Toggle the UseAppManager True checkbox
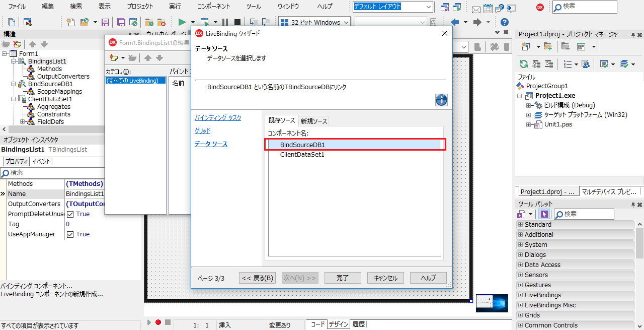The image size is (644, 330). coord(70,234)
